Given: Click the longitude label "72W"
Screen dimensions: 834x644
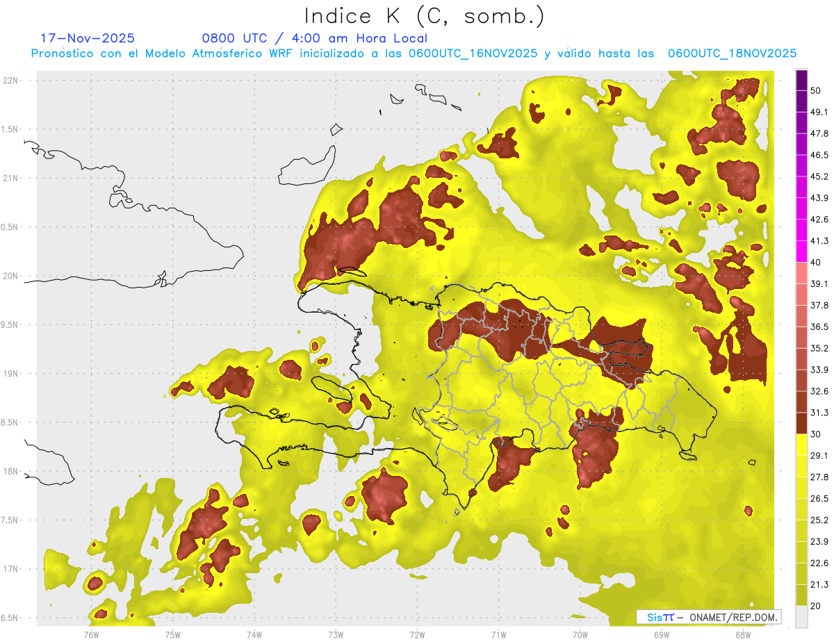Looking at the screenshot, I should point(417,634).
